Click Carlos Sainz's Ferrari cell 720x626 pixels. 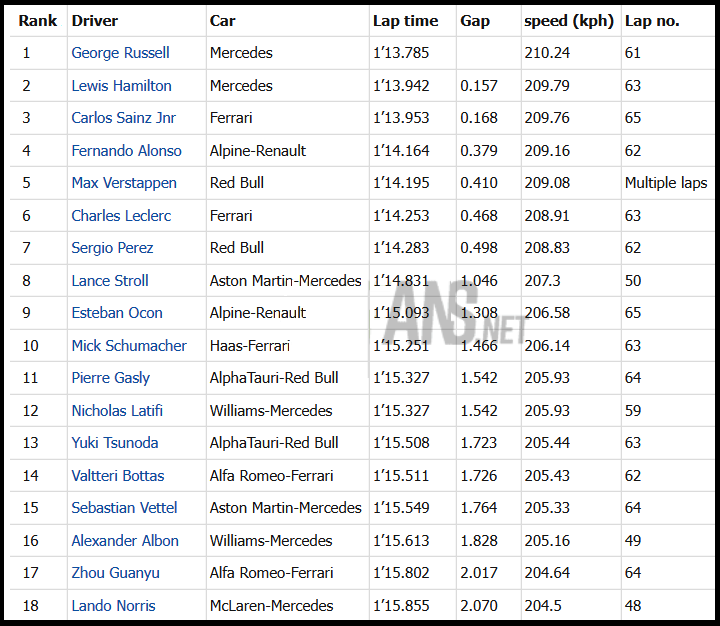coord(231,118)
